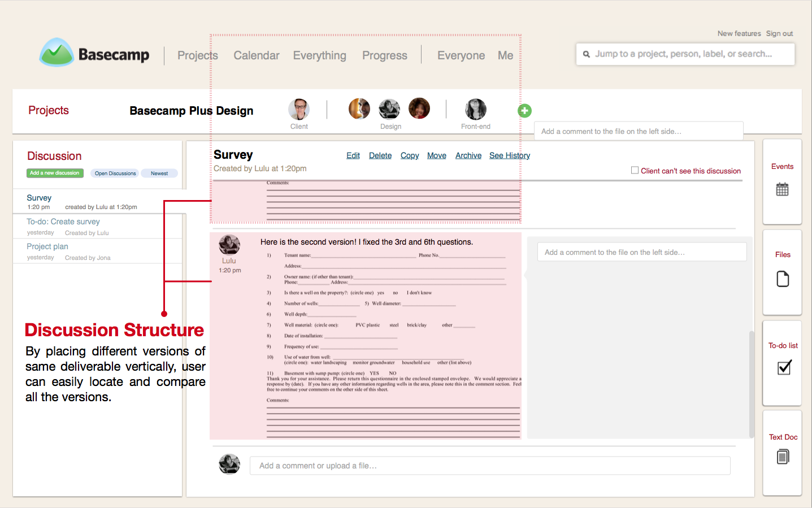The width and height of the screenshot is (812, 508).
Task: Click the Discussion panel heading
Action: point(54,156)
